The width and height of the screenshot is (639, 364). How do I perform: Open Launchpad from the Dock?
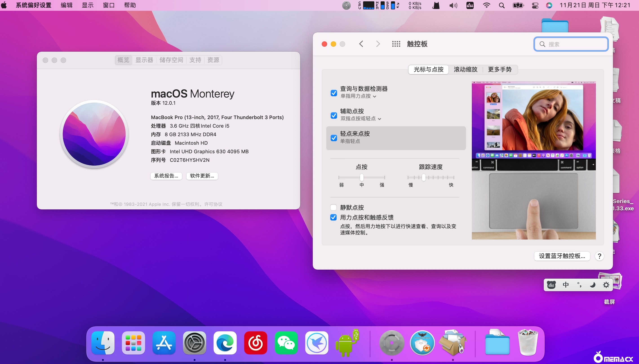click(133, 343)
